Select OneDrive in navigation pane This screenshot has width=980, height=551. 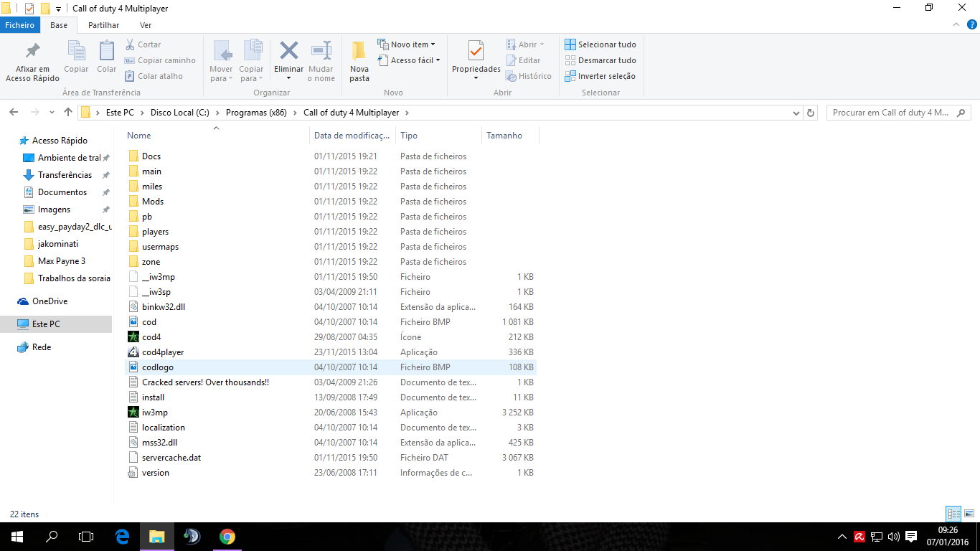[50, 301]
